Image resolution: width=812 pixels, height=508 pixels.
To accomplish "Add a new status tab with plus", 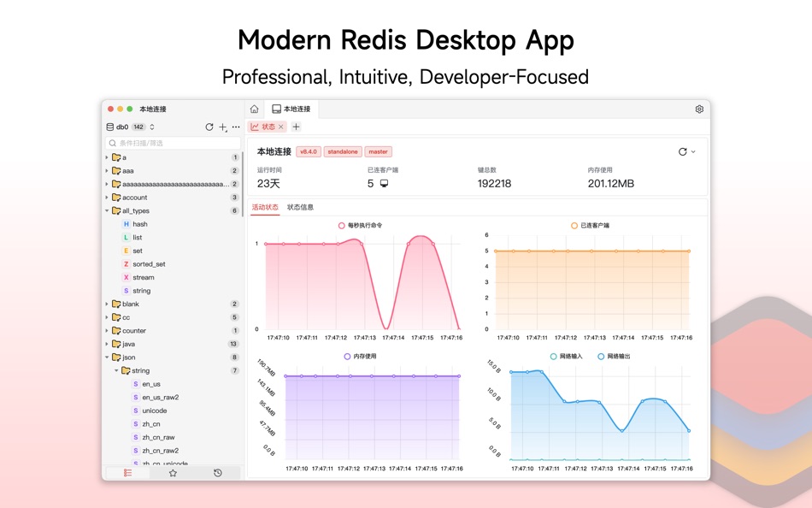I will click(295, 127).
